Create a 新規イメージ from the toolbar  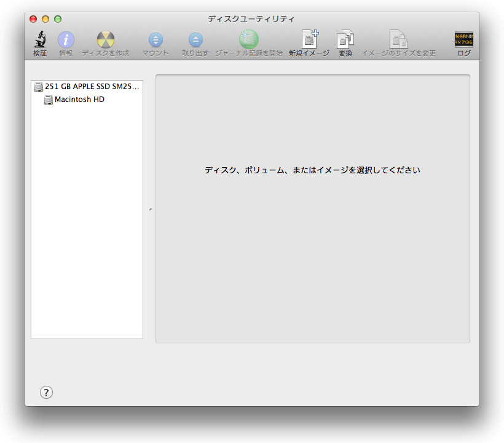pos(310,39)
